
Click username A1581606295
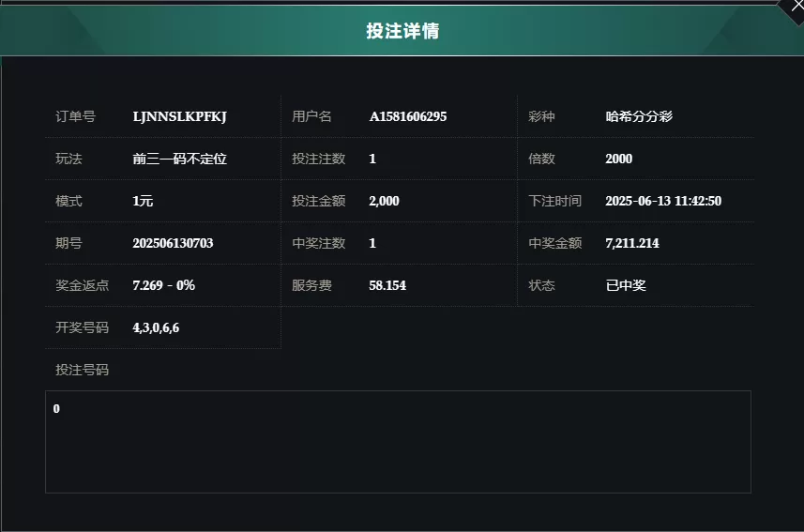(408, 116)
